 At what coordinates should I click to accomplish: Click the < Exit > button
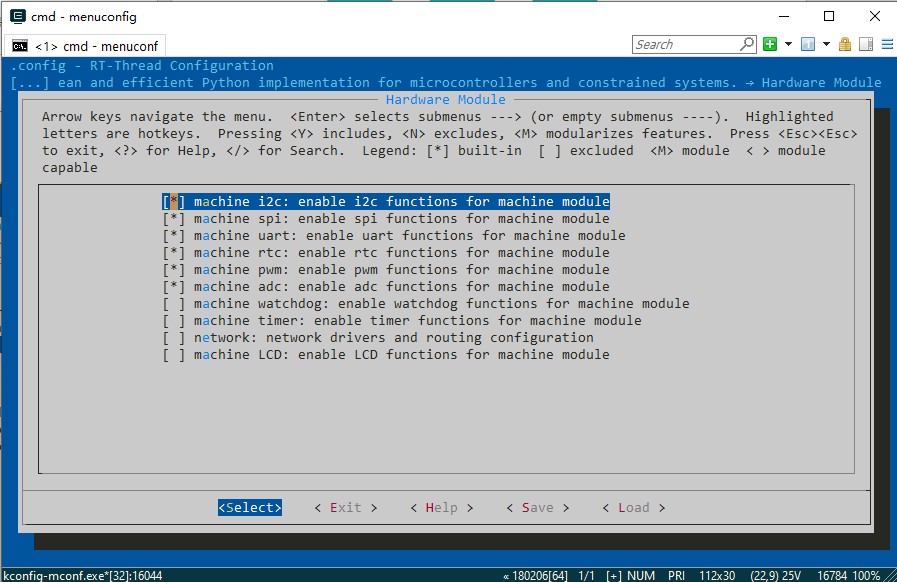(x=346, y=508)
